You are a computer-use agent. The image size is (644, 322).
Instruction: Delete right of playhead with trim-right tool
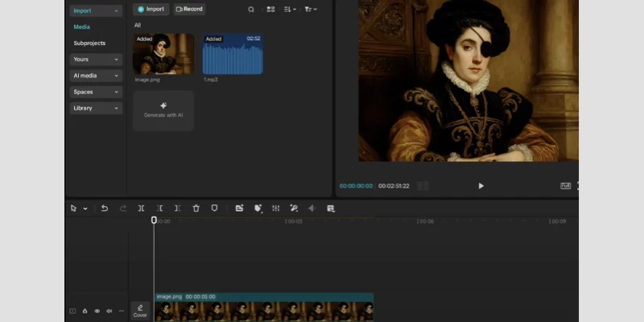pyautogui.click(x=177, y=208)
